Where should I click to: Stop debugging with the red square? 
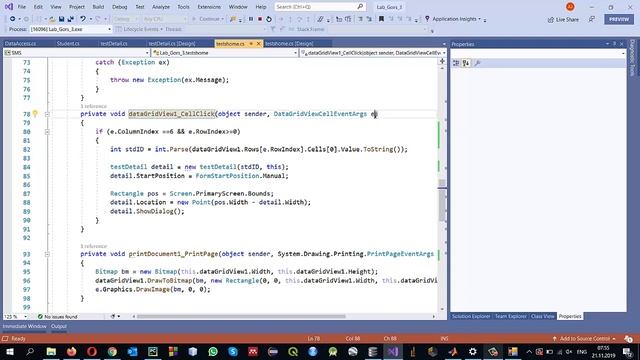[260, 19]
